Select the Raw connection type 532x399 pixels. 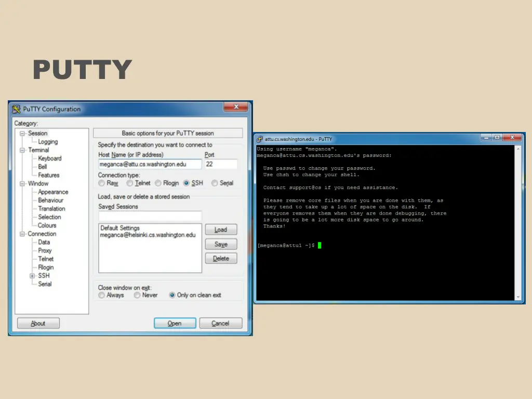[x=102, y=183]
